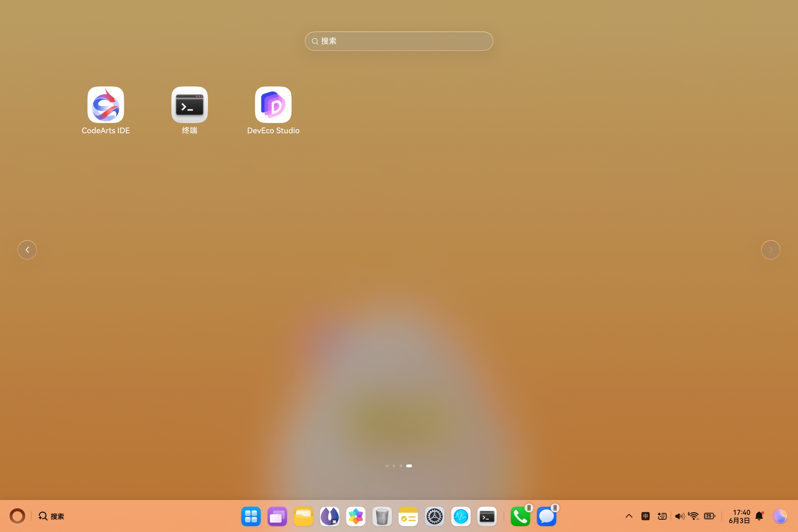Jump to the third launcher page dot
This screenshot has height=532, width=798.
coord(401,466)
